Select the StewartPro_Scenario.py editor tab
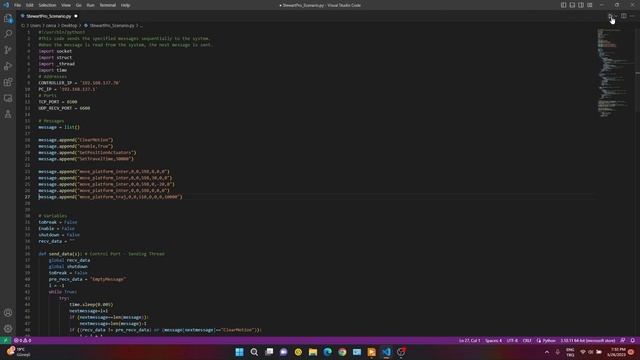Viewport: 640px width, 360px height. (49, 16)
